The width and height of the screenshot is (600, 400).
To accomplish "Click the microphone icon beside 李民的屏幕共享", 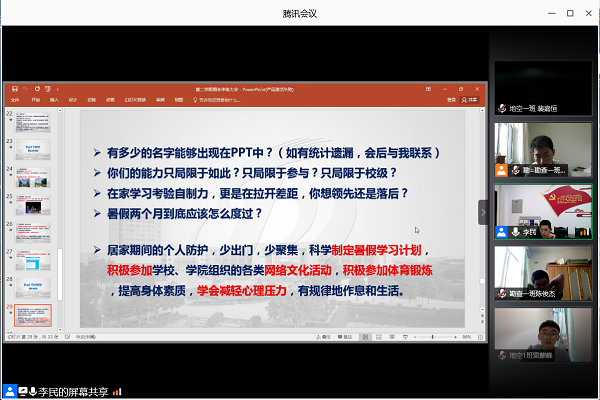I will 32,390.
